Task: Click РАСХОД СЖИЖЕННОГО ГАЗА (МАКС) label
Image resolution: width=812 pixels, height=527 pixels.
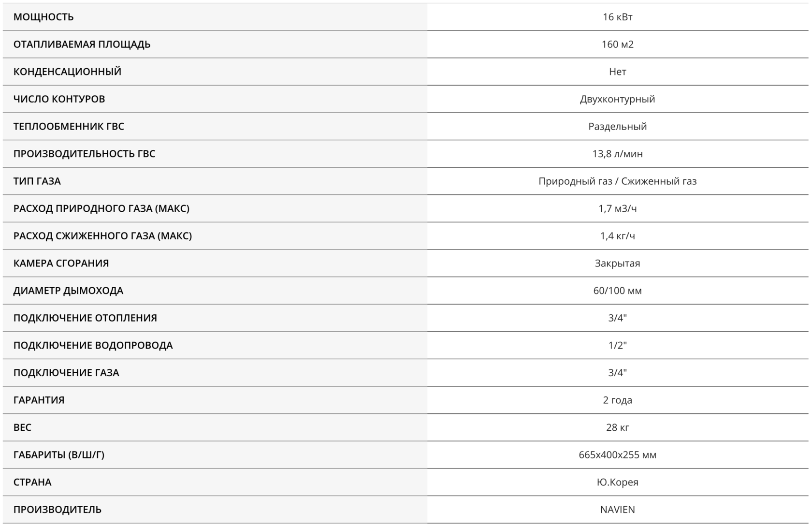Action: click(x=102, y=236)
